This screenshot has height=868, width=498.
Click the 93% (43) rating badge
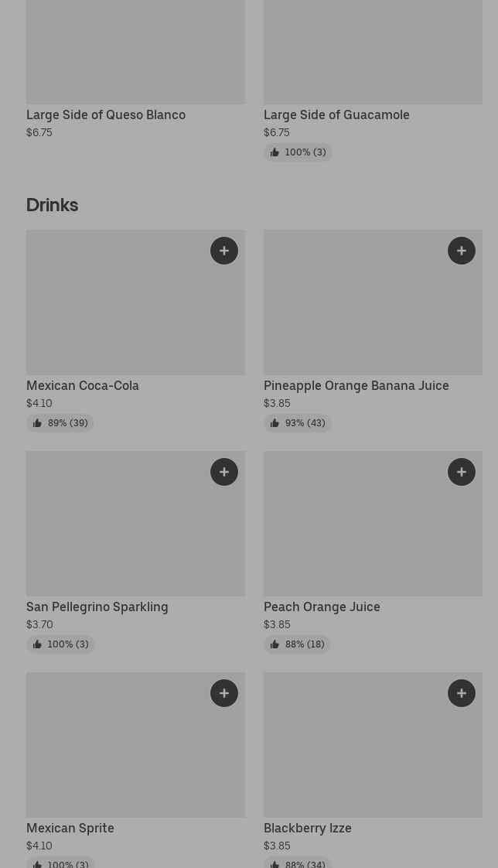tap(298, 423)
